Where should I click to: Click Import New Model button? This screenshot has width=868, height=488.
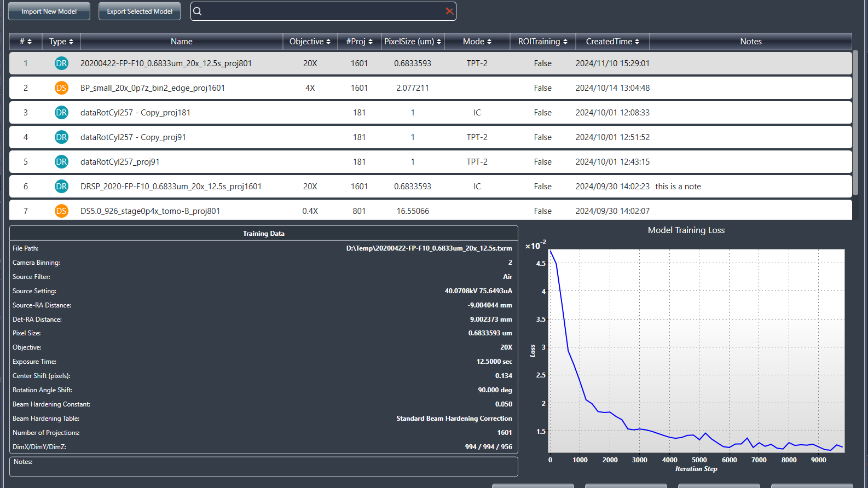pyautogui.click(x=49, y=11)
